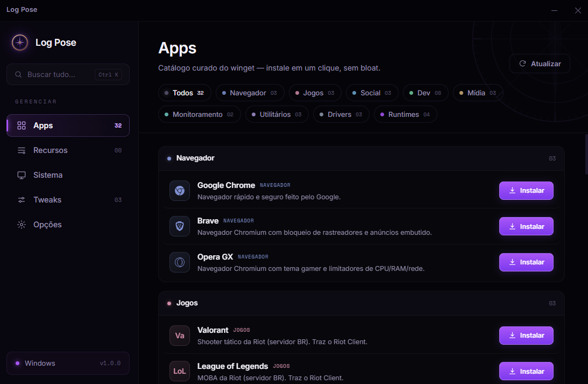The image size is (588, 384).
Task: Click the Opera GX description text
Action: 311,268
